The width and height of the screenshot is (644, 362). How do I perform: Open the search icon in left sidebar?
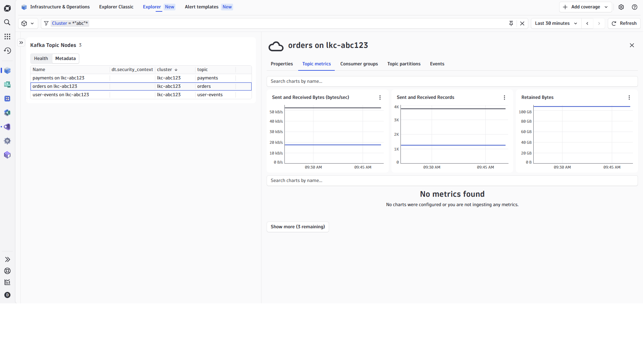coord(7,22)
